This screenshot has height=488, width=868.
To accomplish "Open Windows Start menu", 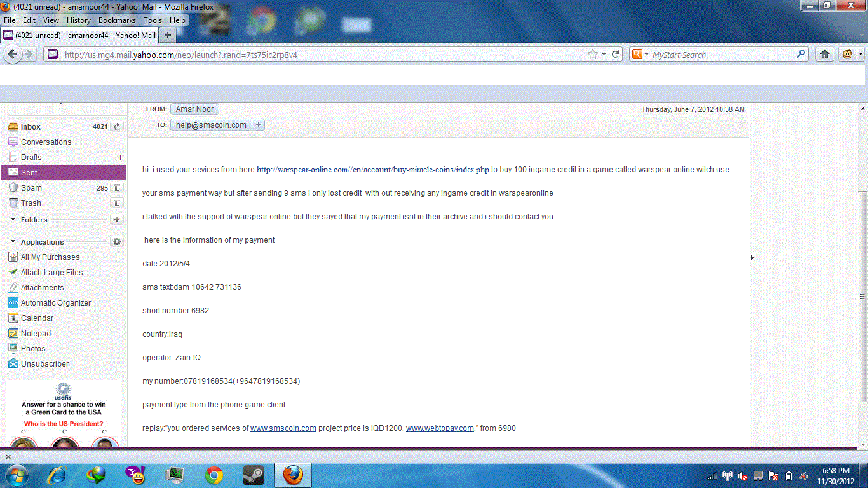I will [16, 475].
